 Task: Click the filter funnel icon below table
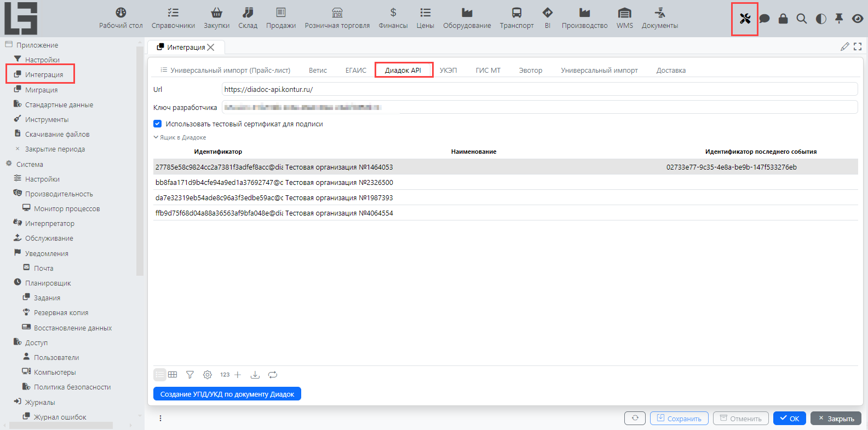tap(190, 375)
